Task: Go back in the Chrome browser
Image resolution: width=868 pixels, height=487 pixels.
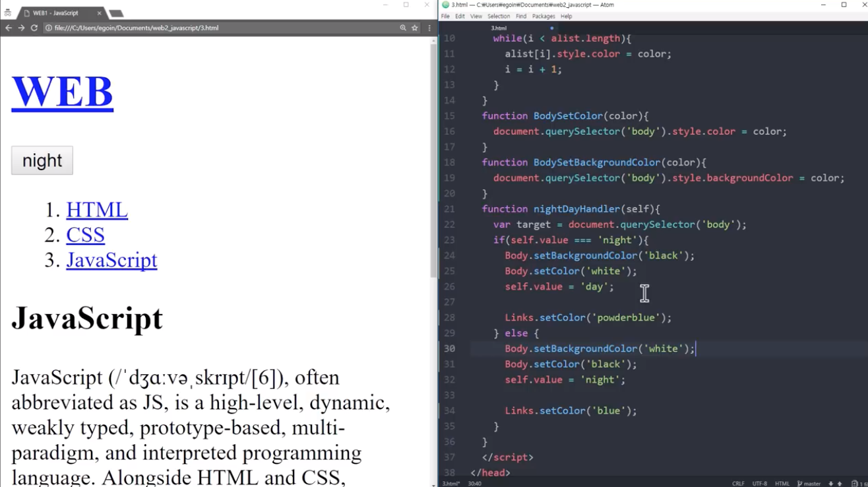Action: click(9, 28)
